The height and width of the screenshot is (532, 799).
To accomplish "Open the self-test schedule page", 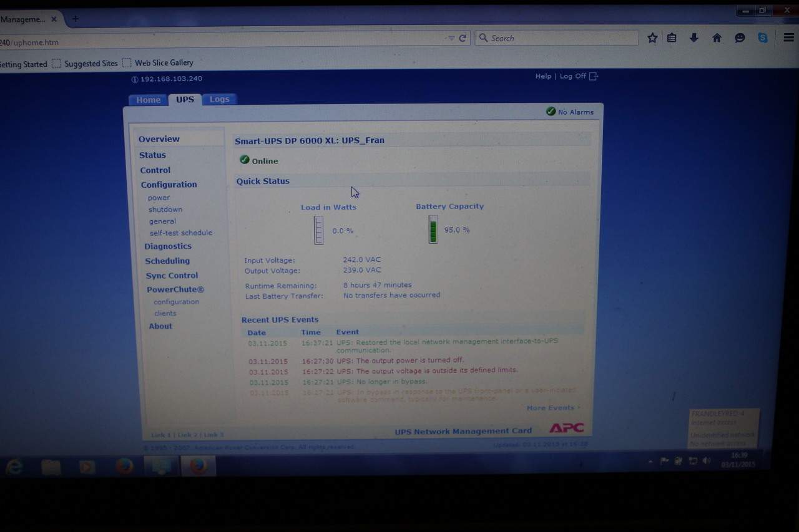I will (181, 233).
